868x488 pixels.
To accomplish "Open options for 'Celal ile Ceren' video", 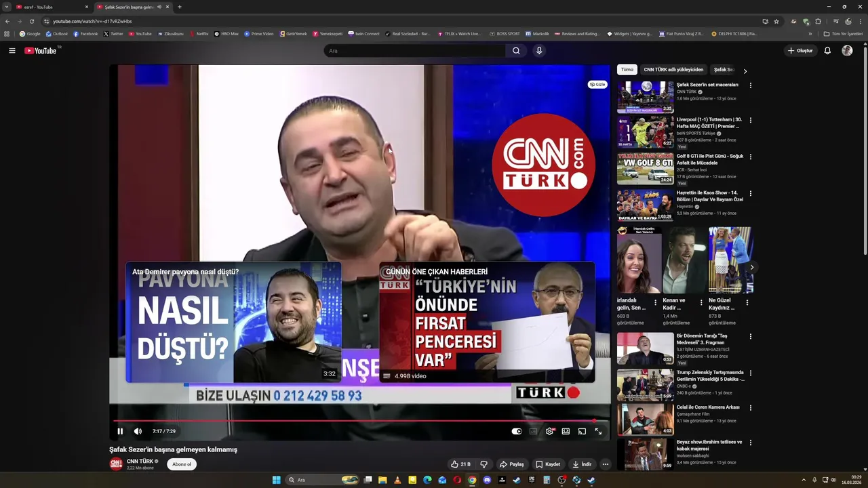I will [x=750, y=409].
